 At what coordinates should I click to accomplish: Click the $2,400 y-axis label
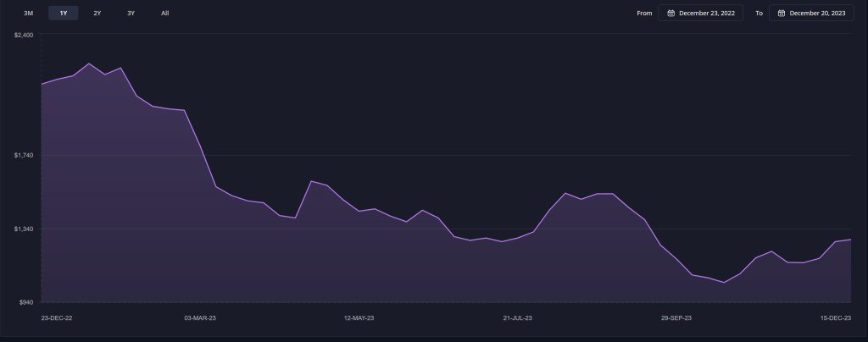(x=24, y=35)
